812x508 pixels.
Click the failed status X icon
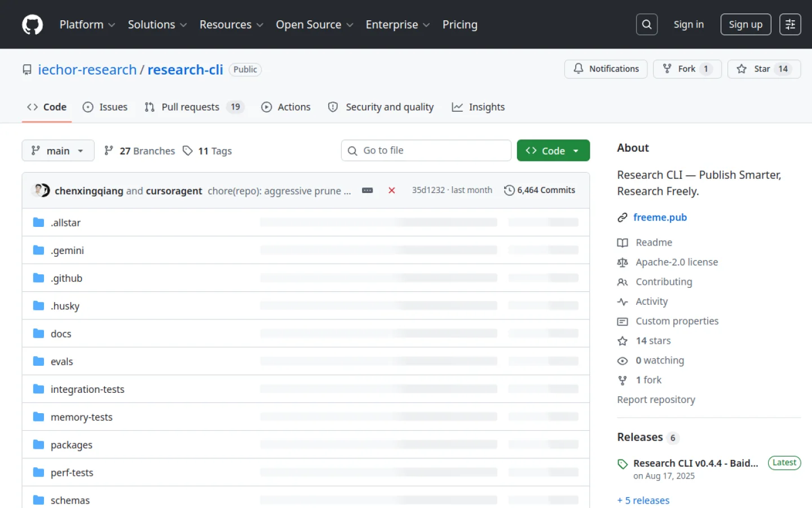point(391,191)
